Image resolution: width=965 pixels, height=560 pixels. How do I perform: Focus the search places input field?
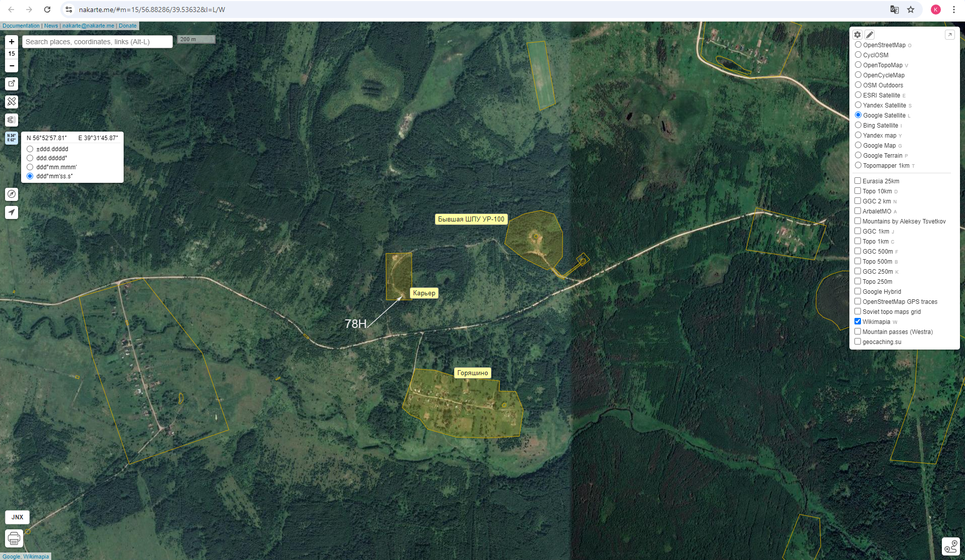98,42
